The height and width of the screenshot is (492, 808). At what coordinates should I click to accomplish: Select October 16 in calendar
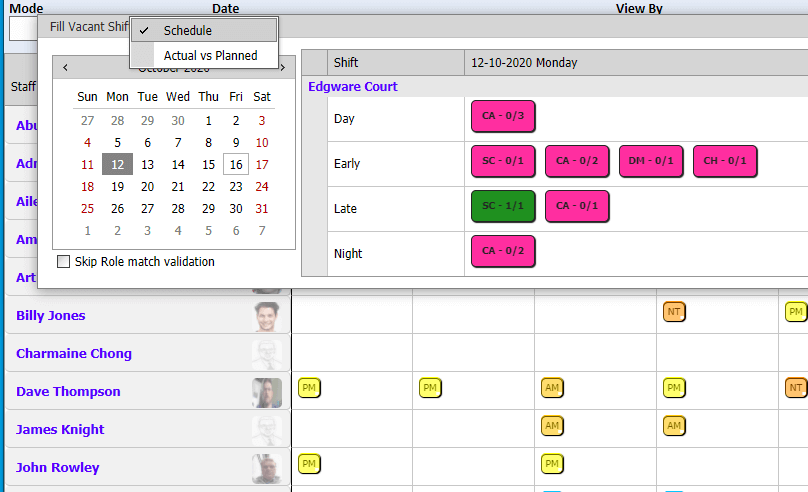click(236, 164)
